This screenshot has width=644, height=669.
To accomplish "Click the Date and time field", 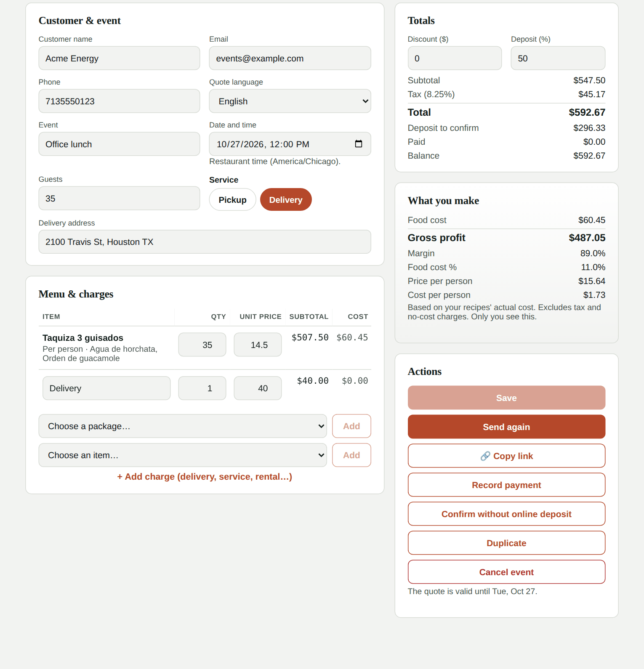I will [x=290, y=144].
